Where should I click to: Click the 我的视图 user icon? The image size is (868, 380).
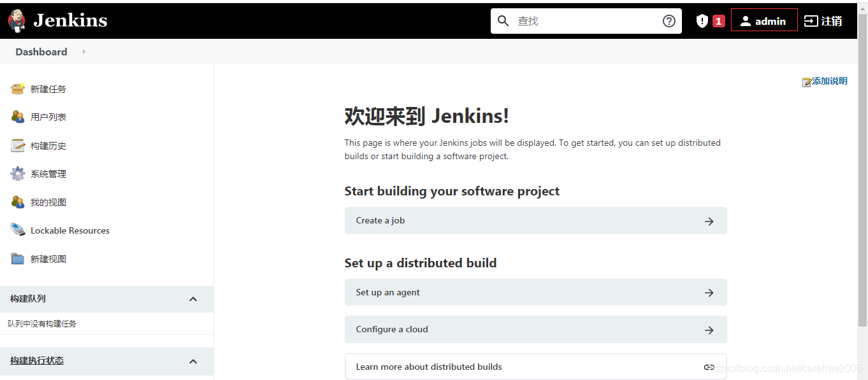tap(18, 202)
